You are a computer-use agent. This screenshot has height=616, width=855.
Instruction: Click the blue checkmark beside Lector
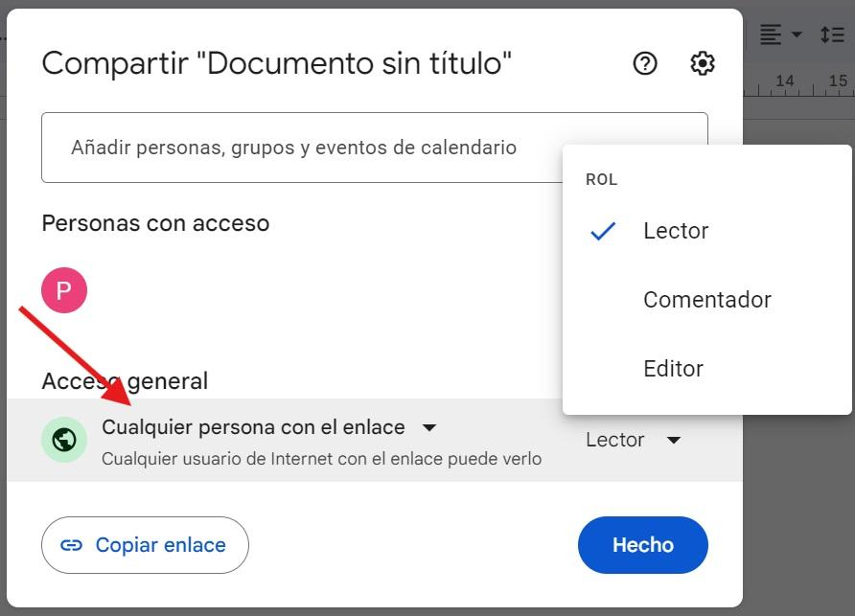click(x=603, y=230)
